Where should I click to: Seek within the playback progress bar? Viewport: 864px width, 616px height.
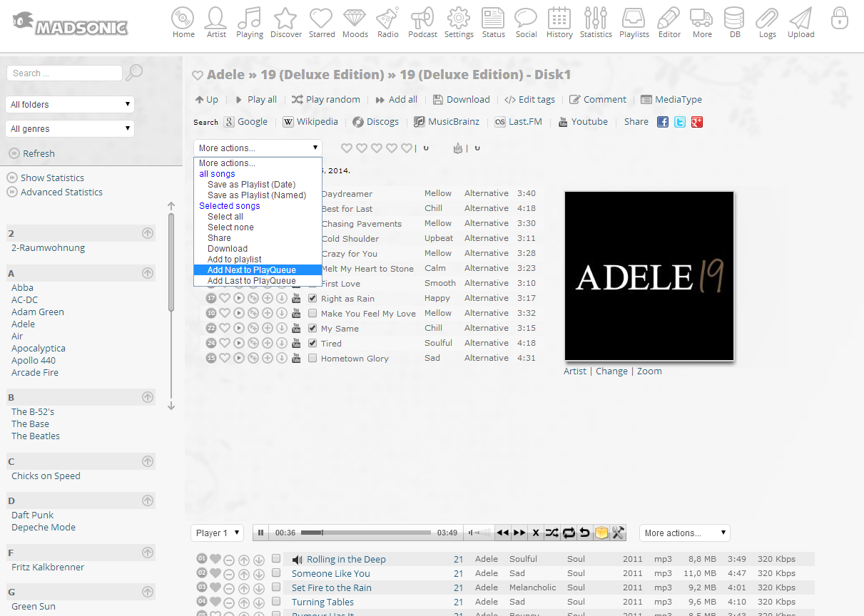click(365, 533)
